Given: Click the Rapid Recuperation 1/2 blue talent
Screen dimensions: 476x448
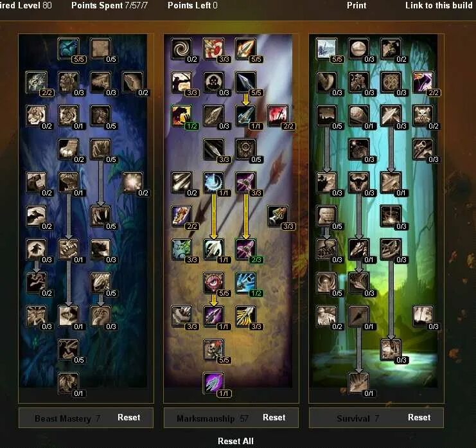Looking at the screenshot, I should [x=245, y=282].
